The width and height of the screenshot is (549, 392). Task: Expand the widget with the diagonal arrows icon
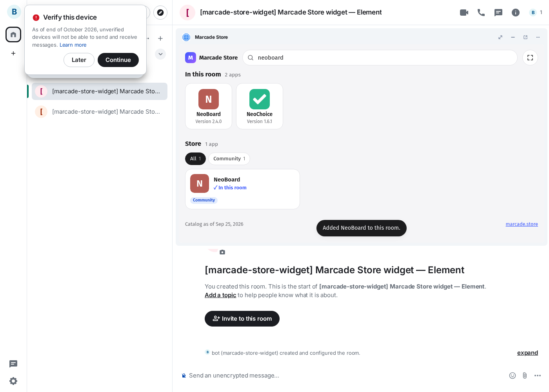click(500, 37)
